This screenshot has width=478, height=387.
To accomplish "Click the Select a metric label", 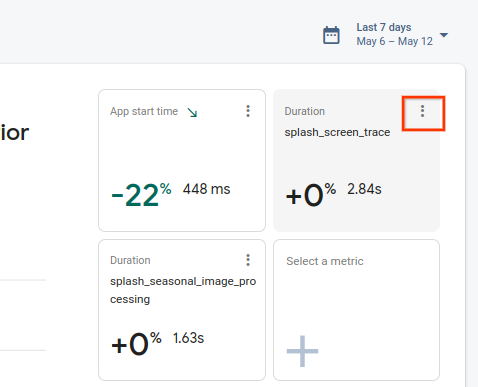I will pos(325,261).
